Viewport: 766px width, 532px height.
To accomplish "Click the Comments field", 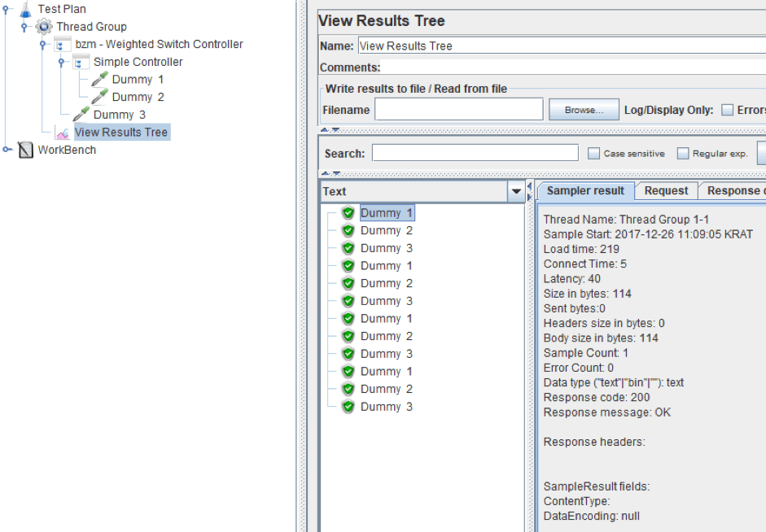I will point(572,68).
